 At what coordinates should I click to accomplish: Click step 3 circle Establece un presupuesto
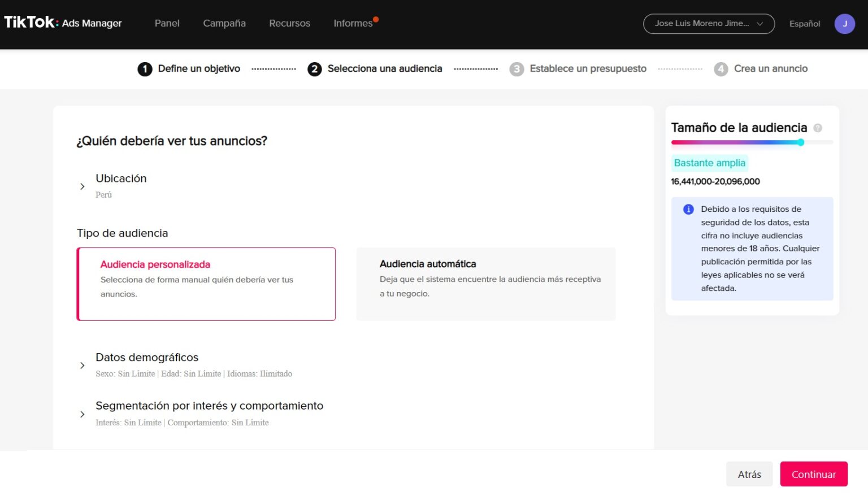(x=517, y=68)
